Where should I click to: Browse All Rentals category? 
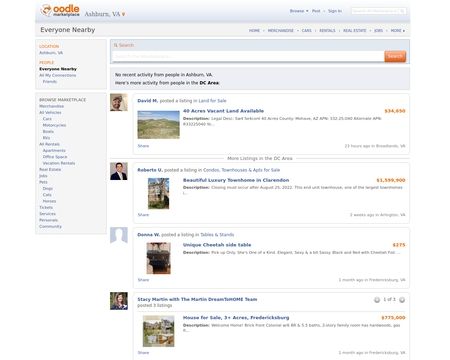click(x=49, y=144)
